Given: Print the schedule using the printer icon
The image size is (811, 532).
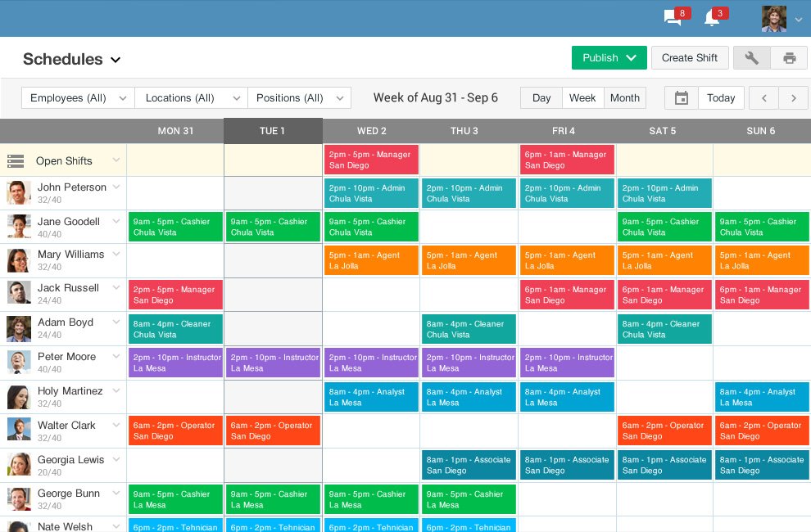Looking at the screenshot, I should click(789, 57).
